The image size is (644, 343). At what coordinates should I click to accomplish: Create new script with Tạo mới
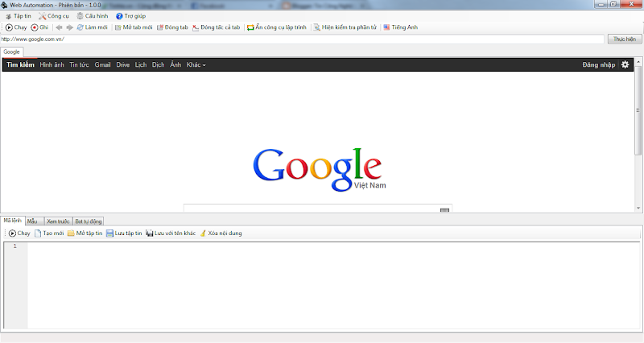point(49,233)
